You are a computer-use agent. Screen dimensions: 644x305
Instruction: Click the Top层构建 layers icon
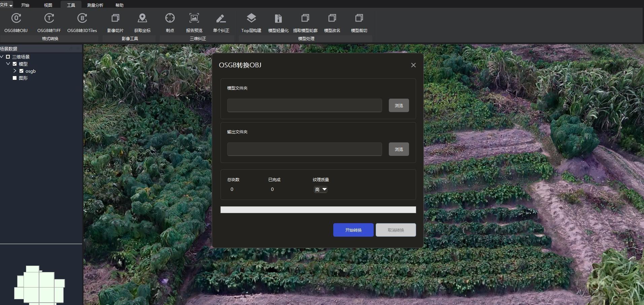click(251, 19)
